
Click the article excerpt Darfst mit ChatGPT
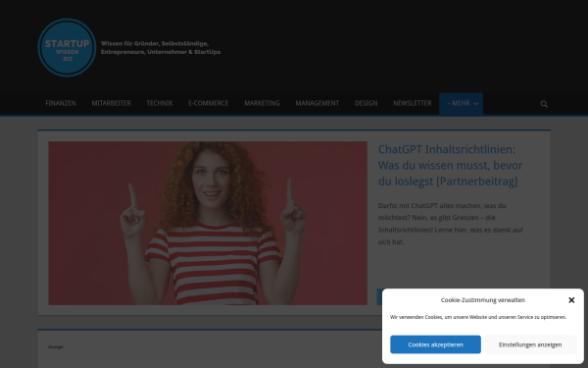450,224
